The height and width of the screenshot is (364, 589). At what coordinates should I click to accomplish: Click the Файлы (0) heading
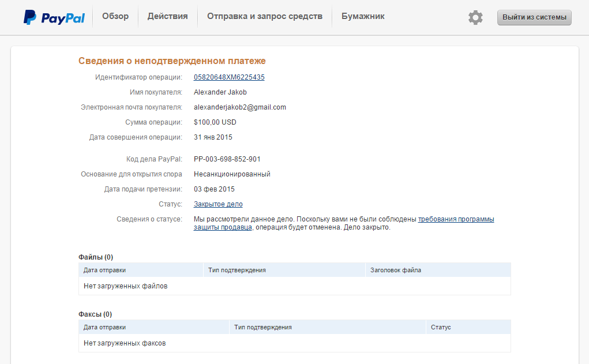(96, 257)
